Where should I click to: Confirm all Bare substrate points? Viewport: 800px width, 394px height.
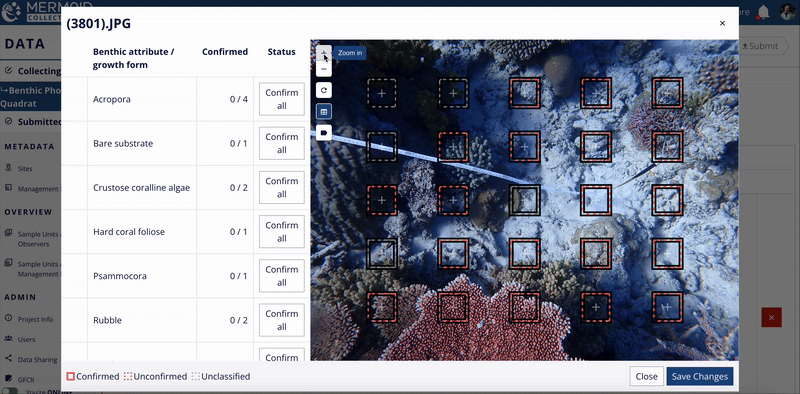point(282,143)
